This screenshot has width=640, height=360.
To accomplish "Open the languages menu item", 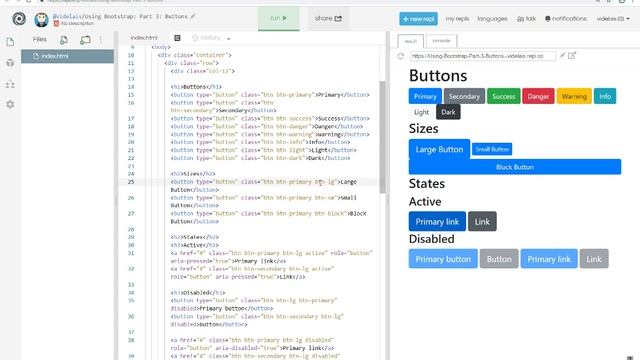I will click(492, 19).
